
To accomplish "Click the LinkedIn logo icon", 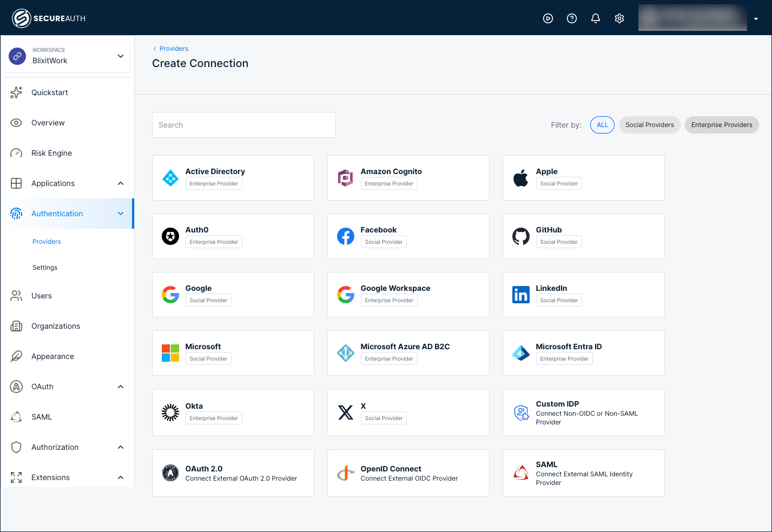I will [521, 295].
